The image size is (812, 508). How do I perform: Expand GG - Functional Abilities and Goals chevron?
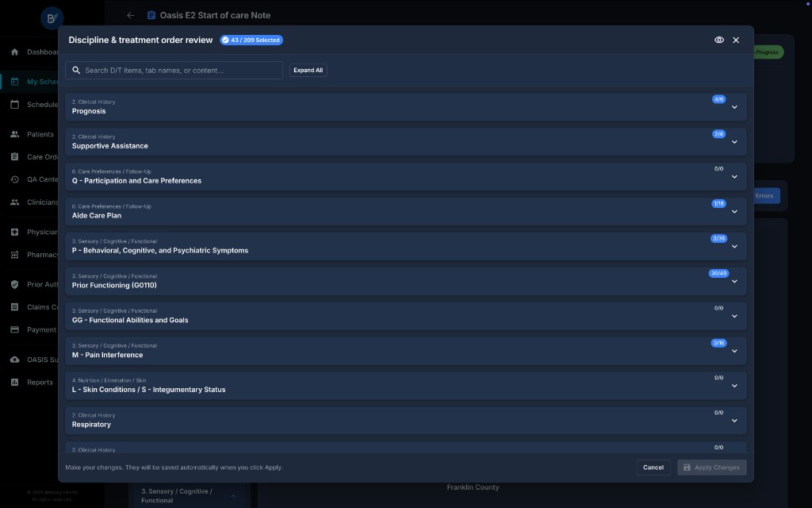pyautogui.click(x=734, y=316)
